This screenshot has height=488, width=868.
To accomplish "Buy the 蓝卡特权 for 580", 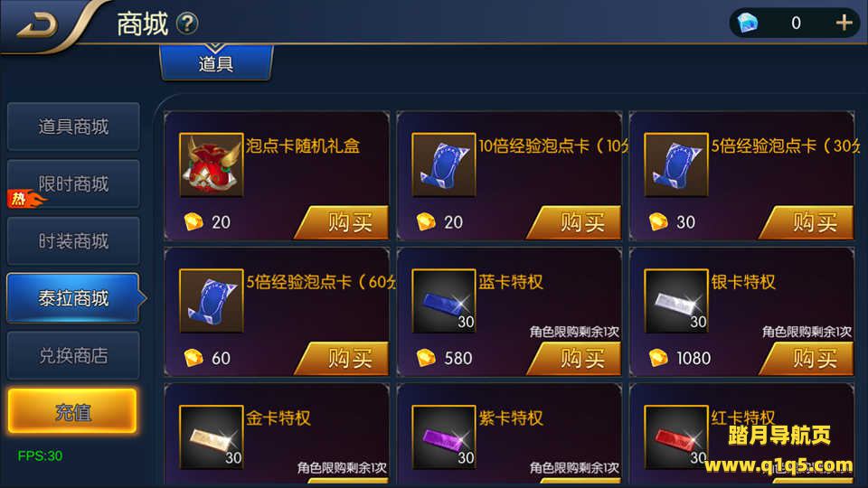I will (x=575, y=359).
